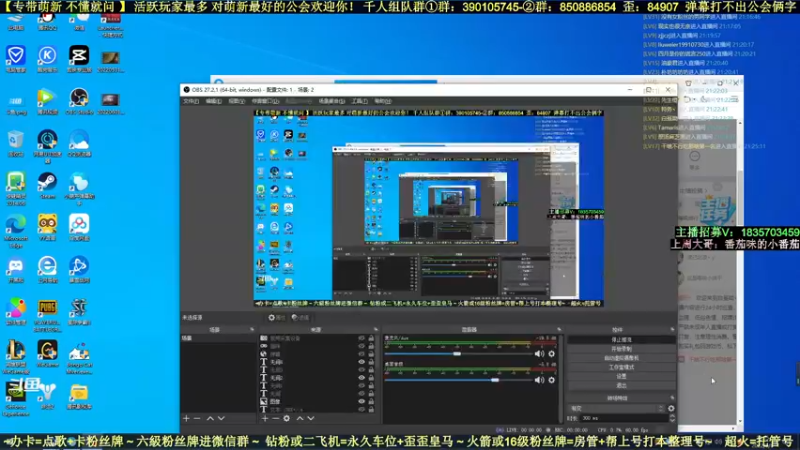Toggle lock on the 图像 image source
The width and height of the screenshot is (800, 450).
click(371, 402)
